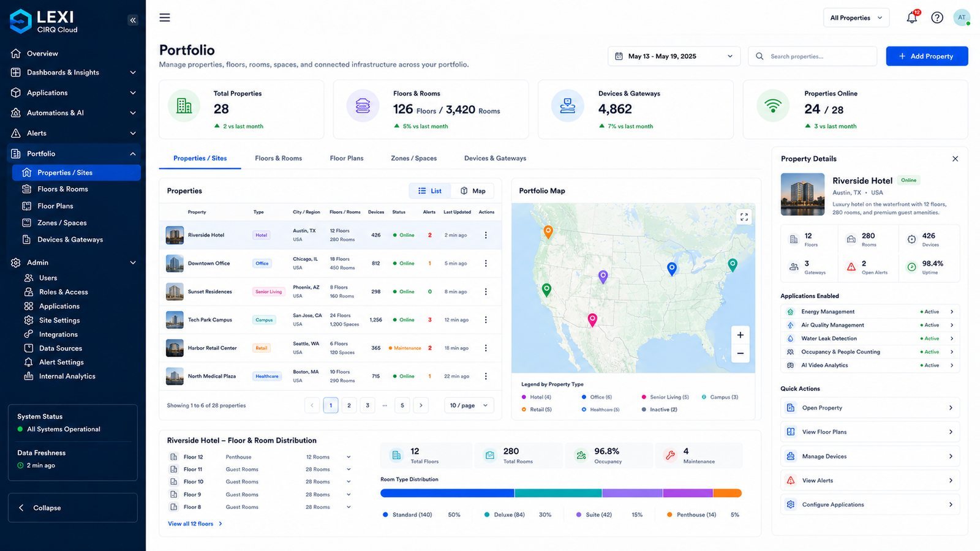This screenshot has width=980, height=551.
Task: Expand Automations & AI section
Action: tap(73, 113)
